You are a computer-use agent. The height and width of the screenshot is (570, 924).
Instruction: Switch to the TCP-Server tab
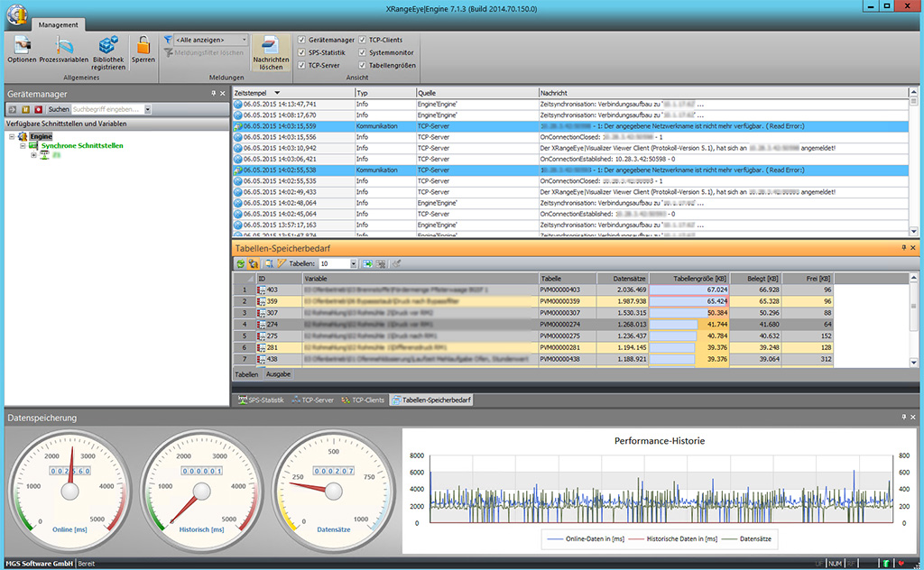[x=312, y=400]
